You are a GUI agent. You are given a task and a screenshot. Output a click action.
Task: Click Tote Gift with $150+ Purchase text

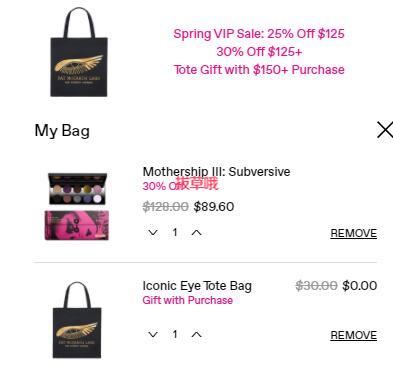259,70
